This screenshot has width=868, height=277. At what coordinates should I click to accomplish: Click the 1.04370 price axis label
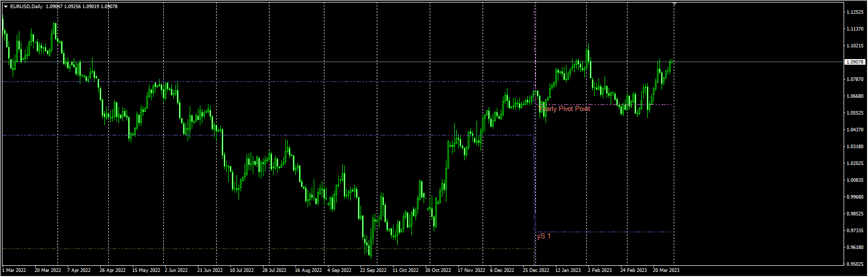[856, 130]
